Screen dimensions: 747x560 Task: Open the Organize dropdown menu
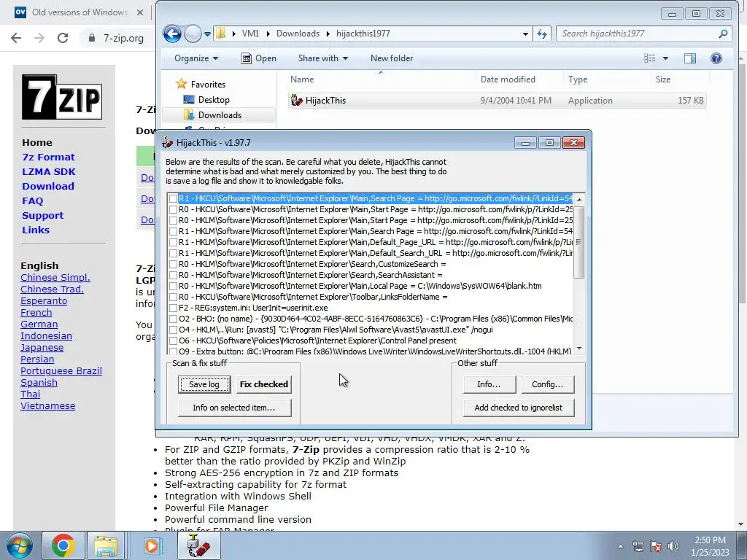click(x=196, y=58)
